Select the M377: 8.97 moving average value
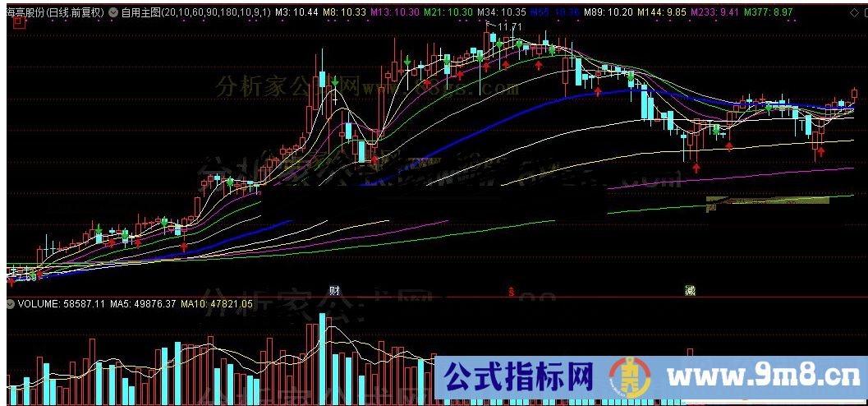The height and width of the screenshot is (406, 868). [x=769, y=12]
